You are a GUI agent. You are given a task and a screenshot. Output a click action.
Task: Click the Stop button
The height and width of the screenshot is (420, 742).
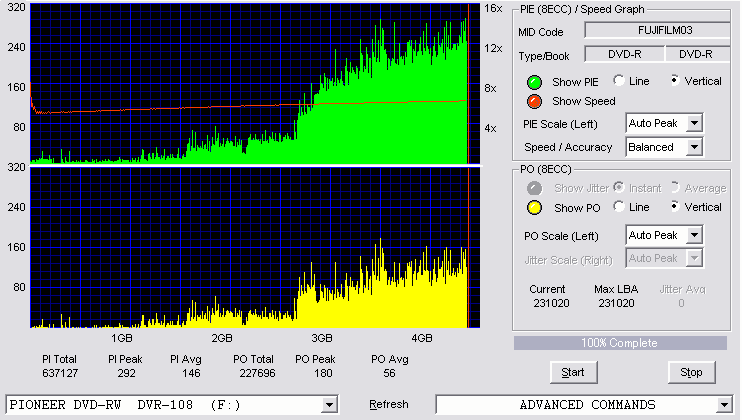(691, 373)
